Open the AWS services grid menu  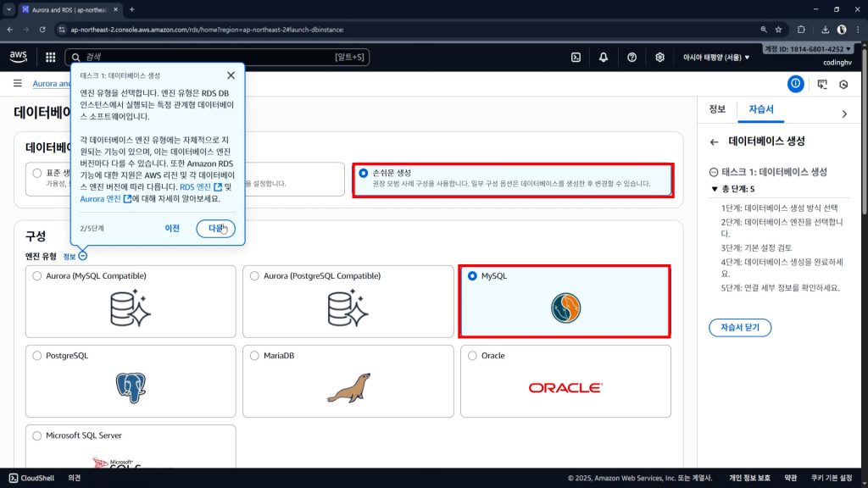click(x=50, y=57)
